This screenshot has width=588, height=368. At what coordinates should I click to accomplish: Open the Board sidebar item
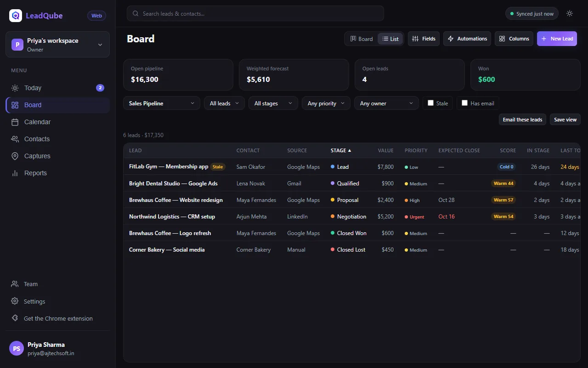click(57, 105)
